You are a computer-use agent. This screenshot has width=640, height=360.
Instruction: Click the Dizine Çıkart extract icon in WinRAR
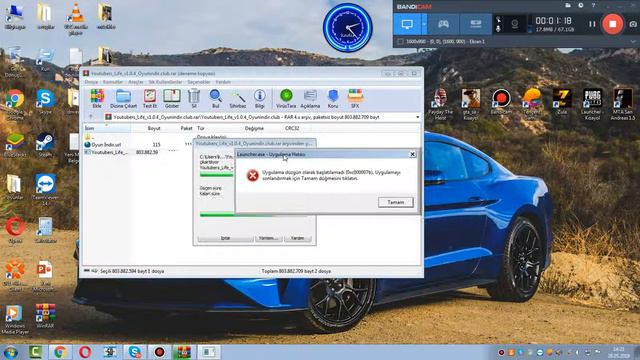123,99
